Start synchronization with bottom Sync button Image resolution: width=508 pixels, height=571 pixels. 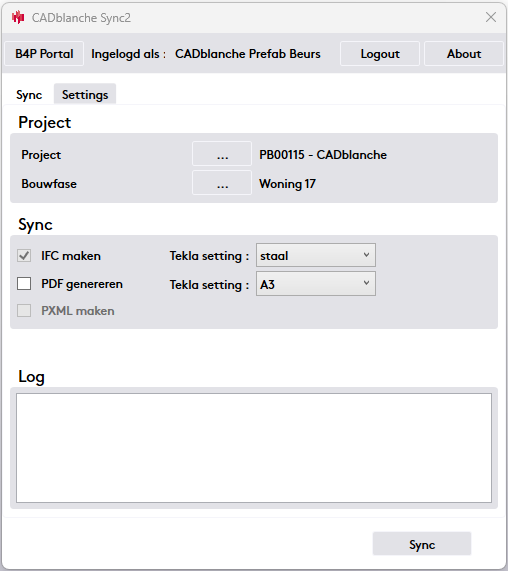pyautogui.click(x=422, y=544)
